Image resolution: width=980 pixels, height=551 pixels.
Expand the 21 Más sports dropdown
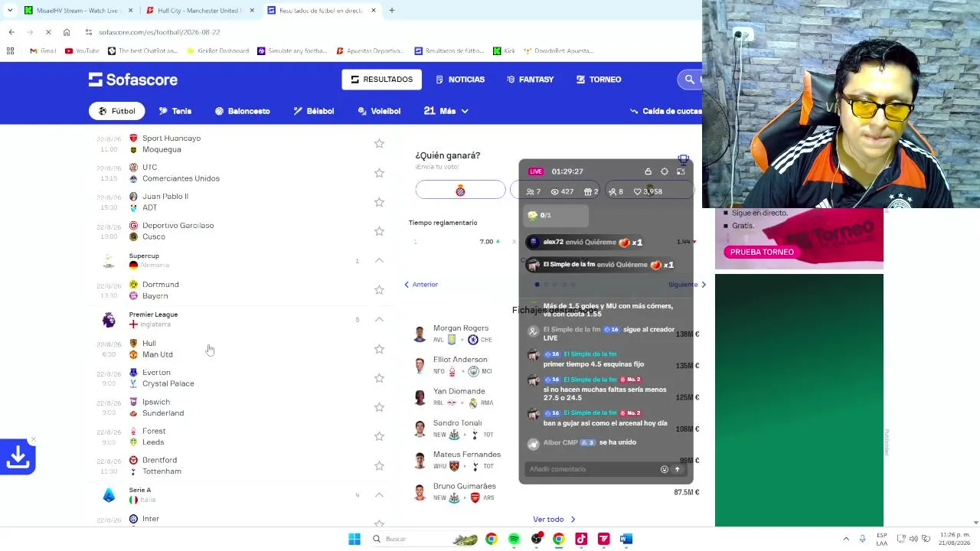click(446, 111)
